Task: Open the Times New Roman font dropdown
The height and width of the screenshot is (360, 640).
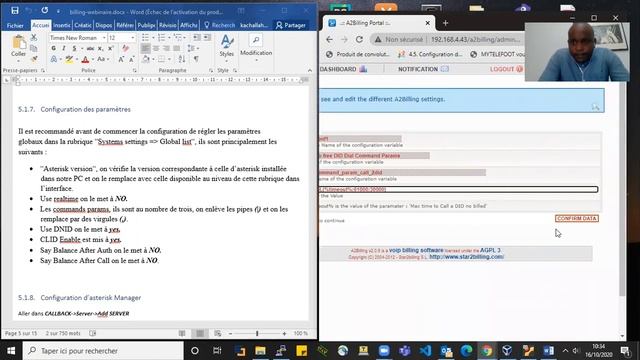Action: (x=104, y=38)
